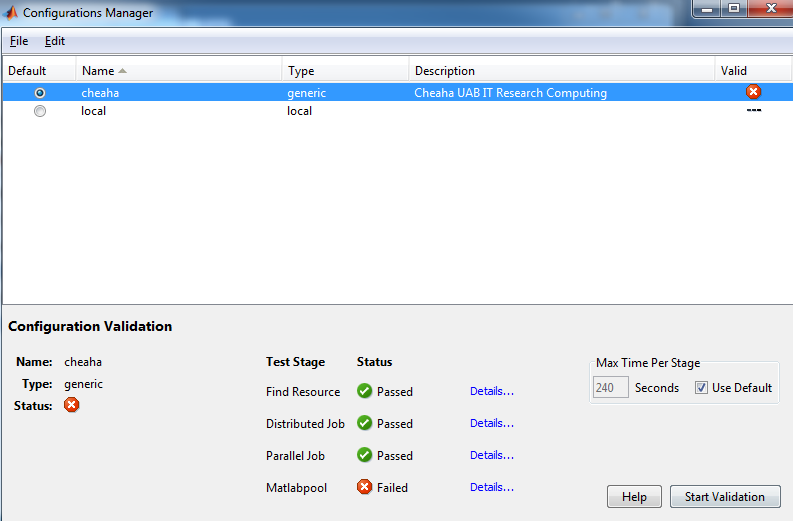The height and width of the screenshot is (521, 793).
Task: Open the File menu
Action: point(19,41)
